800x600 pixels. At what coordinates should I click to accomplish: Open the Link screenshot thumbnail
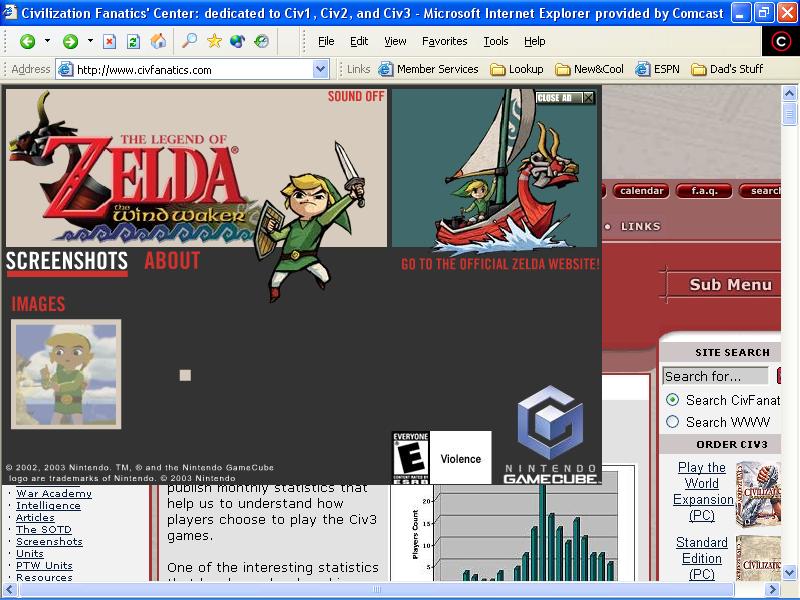(66, 374)
